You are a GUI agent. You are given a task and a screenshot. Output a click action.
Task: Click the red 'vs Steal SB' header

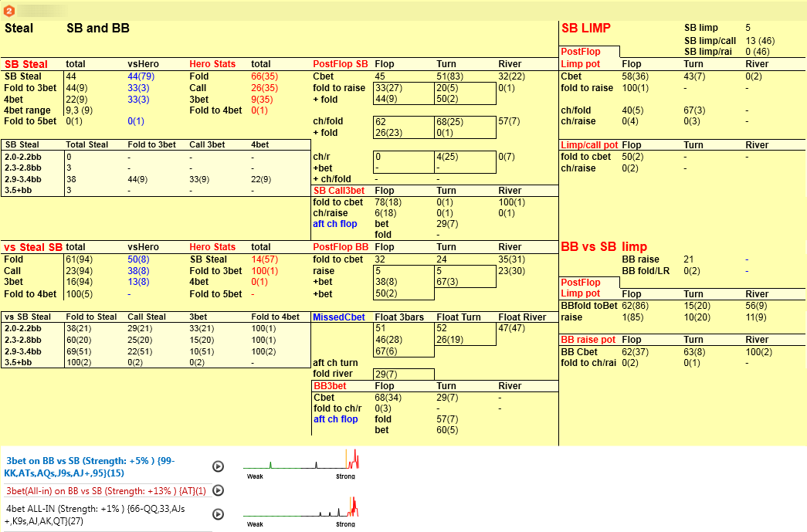coord(33,247)
